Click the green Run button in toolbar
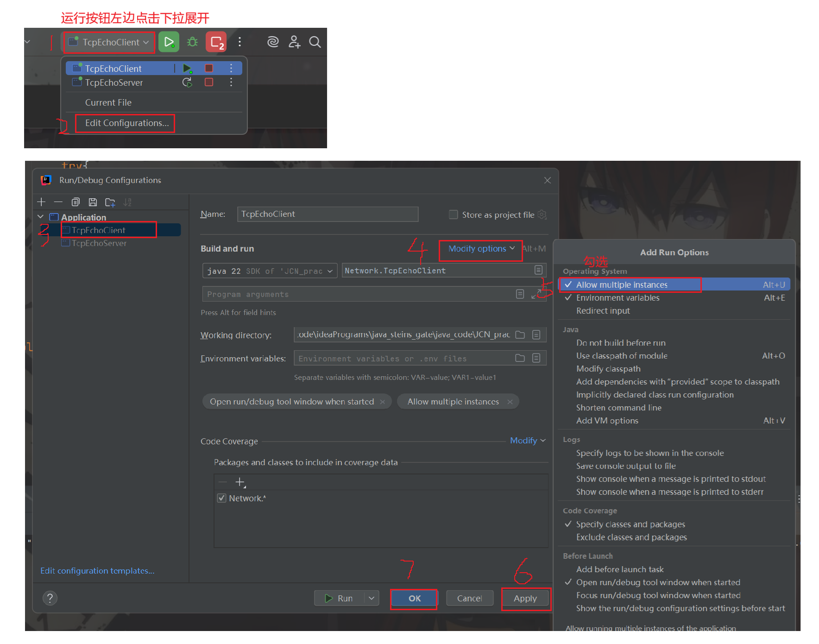Screen dimensions: 819x644 [x=169, y=42]
